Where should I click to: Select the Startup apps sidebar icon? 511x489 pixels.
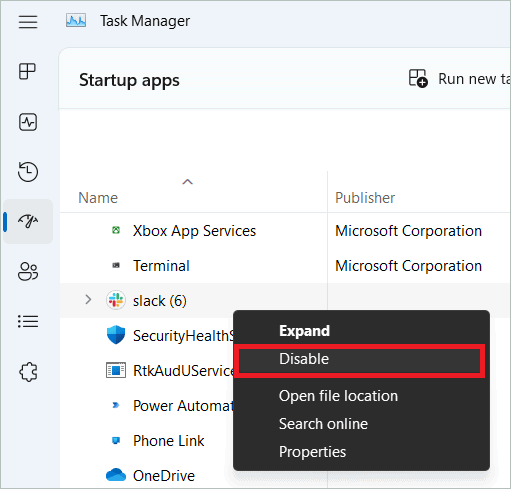click(x=28, y=221)
